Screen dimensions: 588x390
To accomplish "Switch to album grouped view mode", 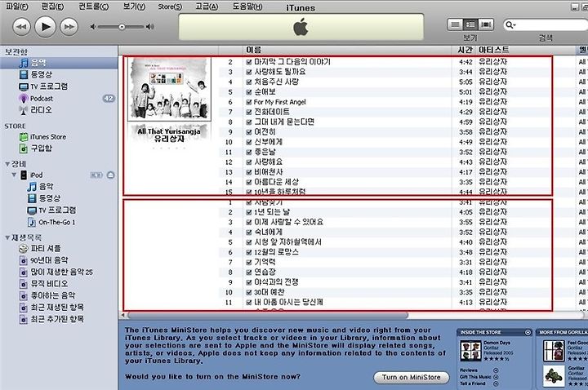I will tap(470, 24).
